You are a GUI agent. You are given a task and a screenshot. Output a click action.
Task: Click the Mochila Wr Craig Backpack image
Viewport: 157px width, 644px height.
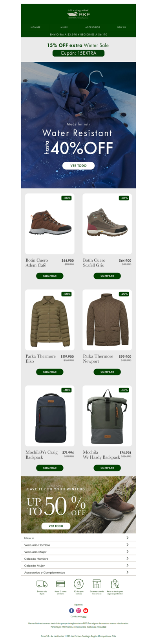coord(50,416)
